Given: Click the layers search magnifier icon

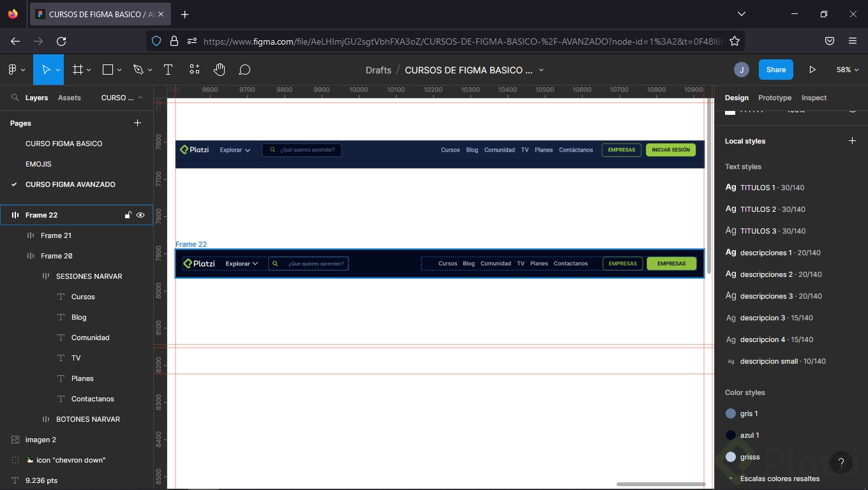Looking at the screenshot, I should pyautogui.click(x=15, y=98).
